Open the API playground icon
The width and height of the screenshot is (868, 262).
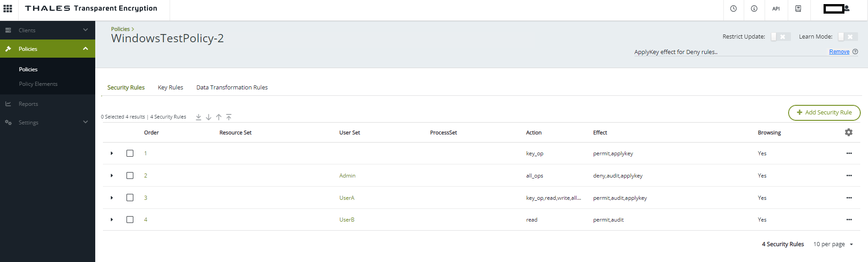point(776,9)
